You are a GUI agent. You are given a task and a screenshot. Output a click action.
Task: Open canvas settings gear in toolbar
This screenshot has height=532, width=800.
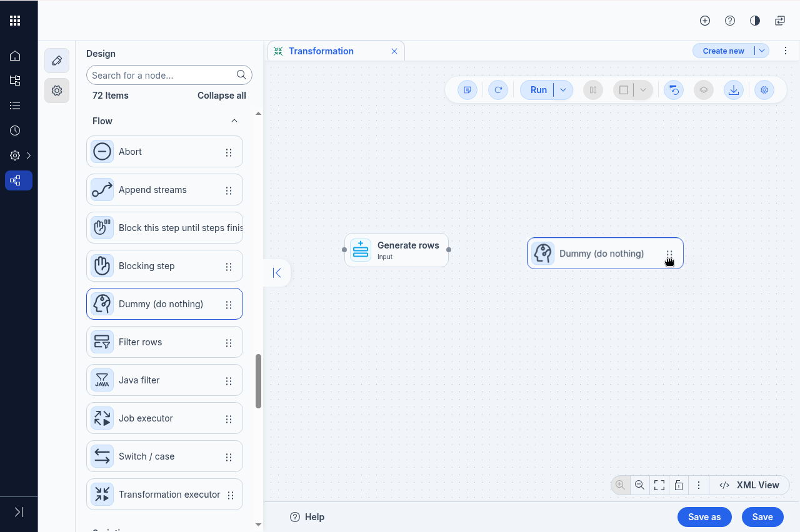coord(764,90)
